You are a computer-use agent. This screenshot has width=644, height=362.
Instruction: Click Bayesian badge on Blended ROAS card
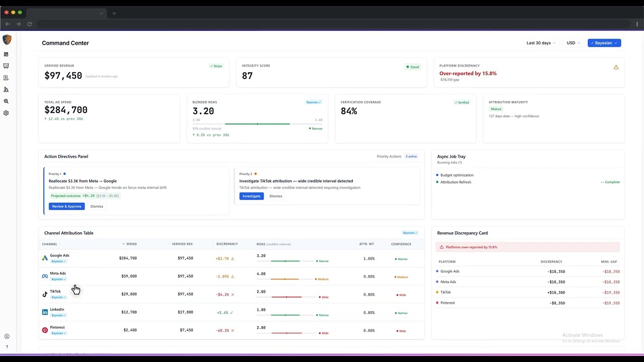(313, 103)
